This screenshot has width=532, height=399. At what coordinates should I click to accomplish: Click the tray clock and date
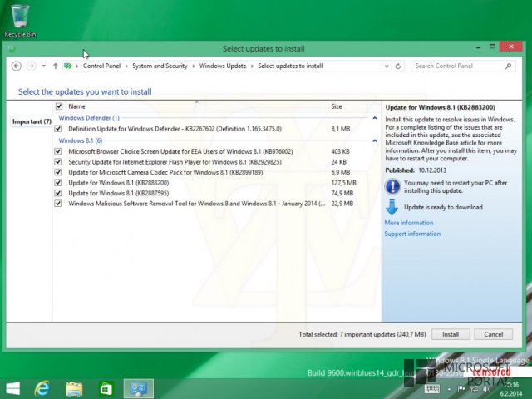point(512,389)
